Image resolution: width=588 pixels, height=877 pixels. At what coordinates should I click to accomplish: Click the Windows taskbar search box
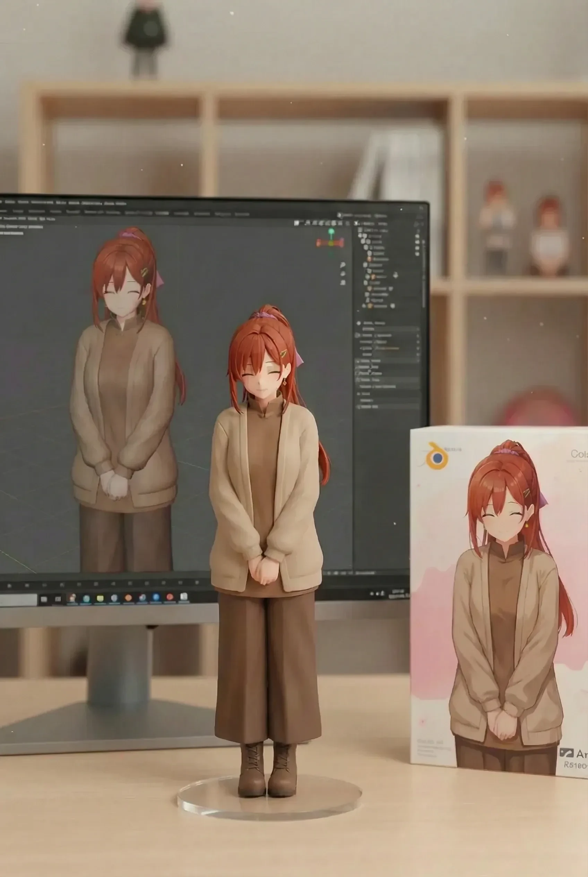point(18,600)
